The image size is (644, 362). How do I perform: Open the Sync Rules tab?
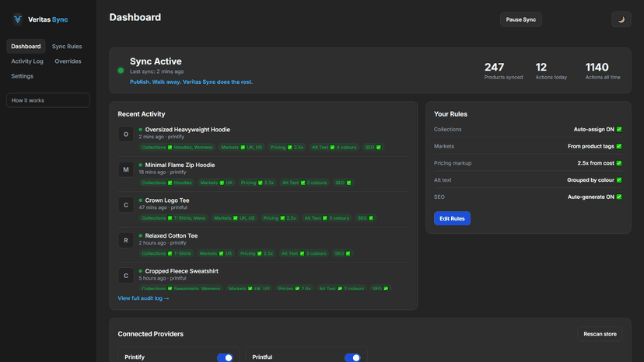(67, 47)
